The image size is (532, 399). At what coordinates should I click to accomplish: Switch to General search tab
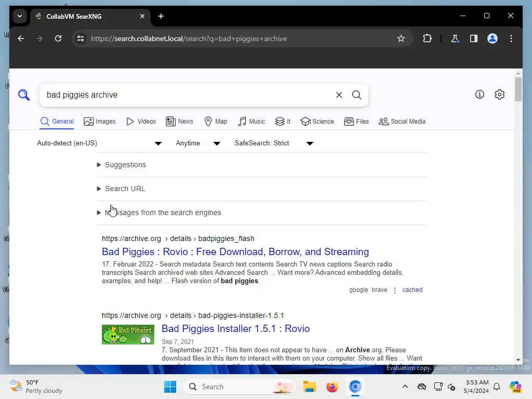click(x=57, y=122)
